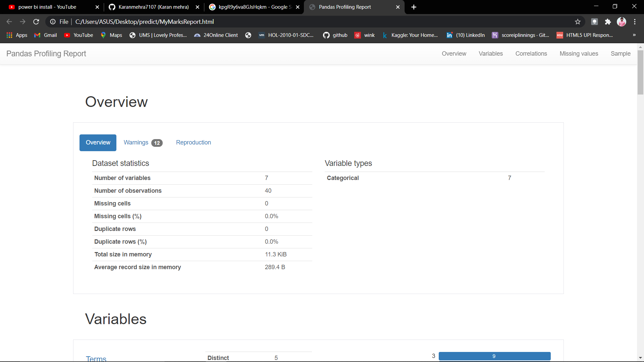Open the Chrome three-dot menu
This screenshot has height=362, width=644.
[635, 21]
